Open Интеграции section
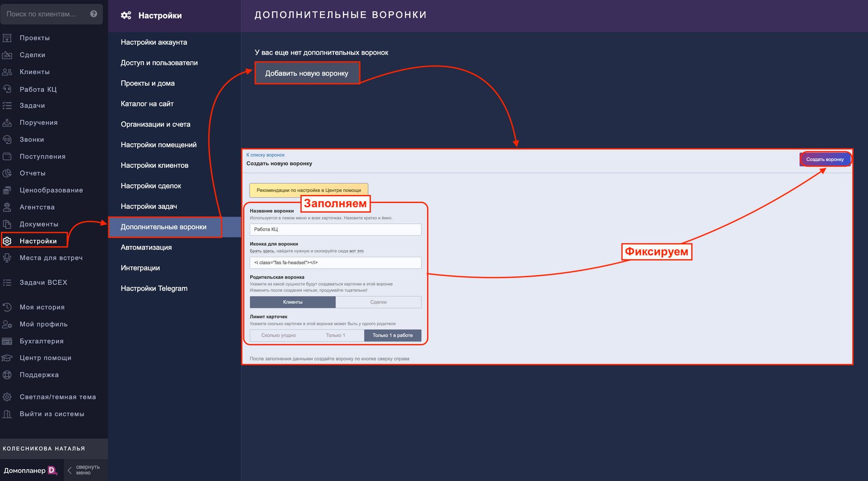Viewport: 868px width, 481px height. [x=140, y=268]
